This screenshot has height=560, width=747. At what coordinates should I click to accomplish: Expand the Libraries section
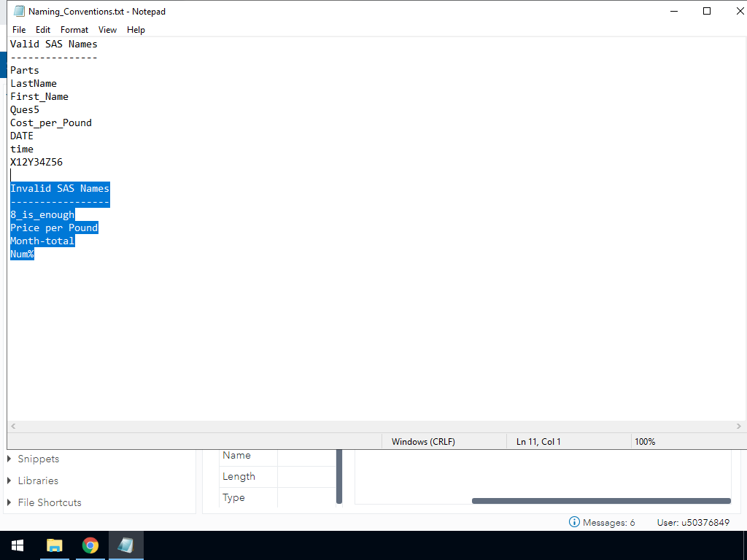(x=9, y=481)
